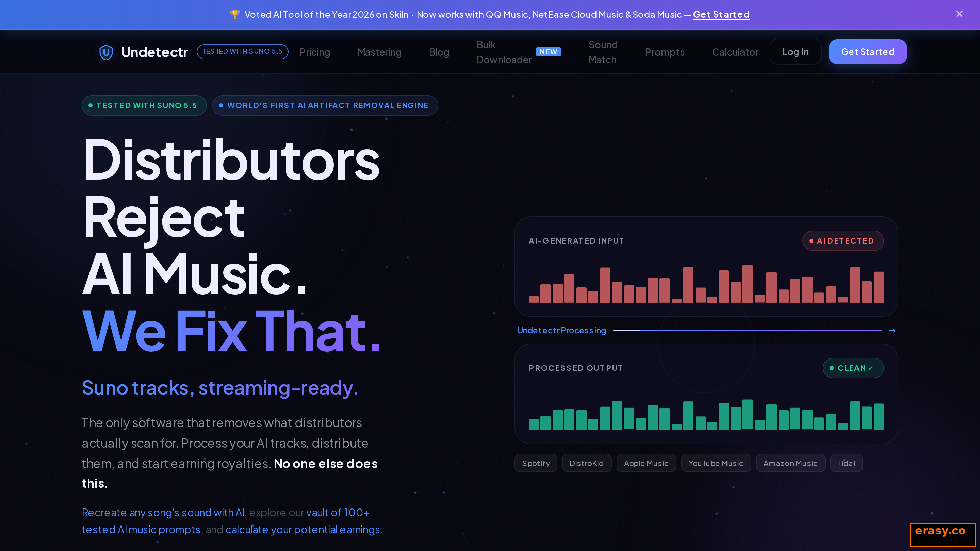This screenshot has height=551, width=980.
Task: Follow the banner's Get Started link
Action: (721, 14)
